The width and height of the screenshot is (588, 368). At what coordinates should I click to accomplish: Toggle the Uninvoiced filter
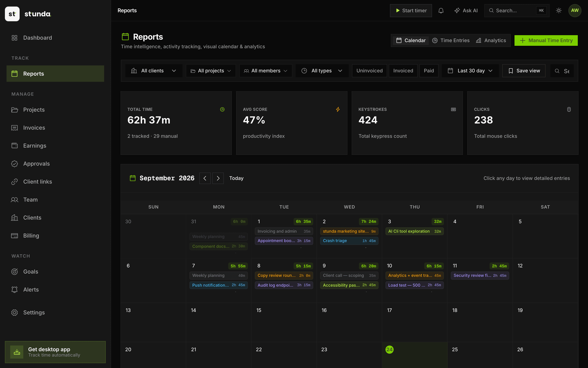[x=369, y=71]
